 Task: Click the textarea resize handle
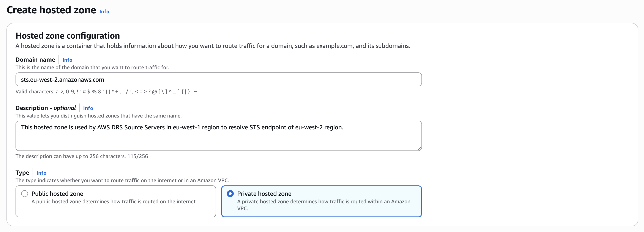click(420, 148)
